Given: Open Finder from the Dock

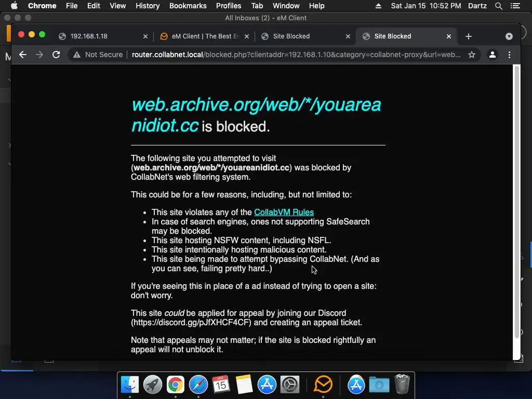Looking at the screenshot, I should pyautogui.click(x=130, y=384).
